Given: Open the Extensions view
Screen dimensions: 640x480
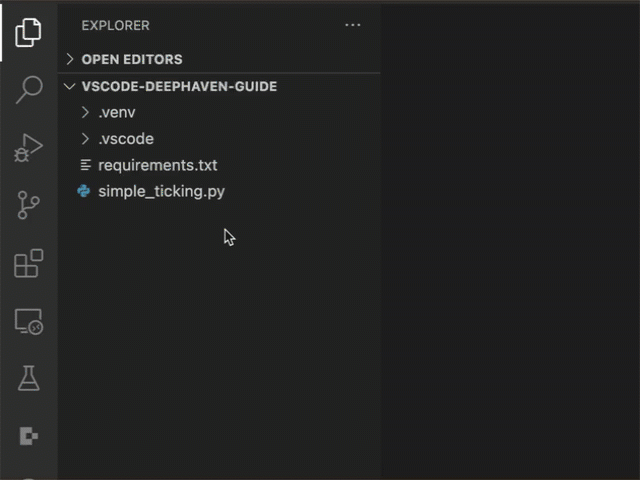Looking at the screenshot, I should (28, 264).
